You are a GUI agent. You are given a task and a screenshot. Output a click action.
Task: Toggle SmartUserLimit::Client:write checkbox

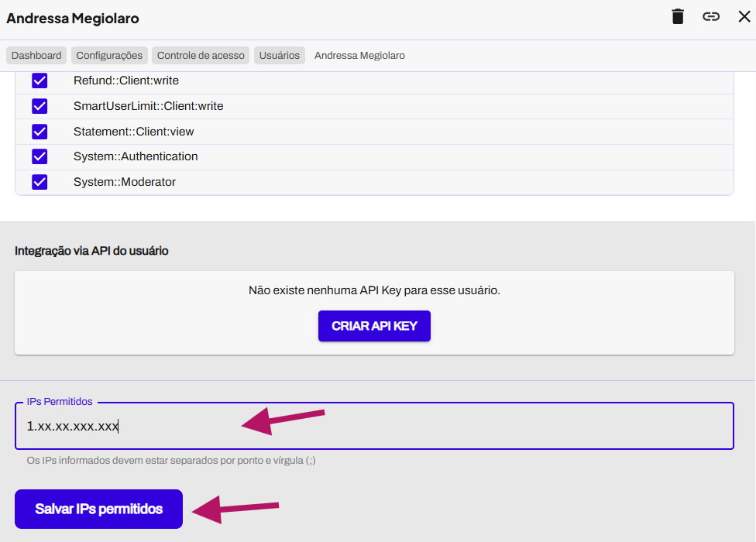tap(40, 106)
